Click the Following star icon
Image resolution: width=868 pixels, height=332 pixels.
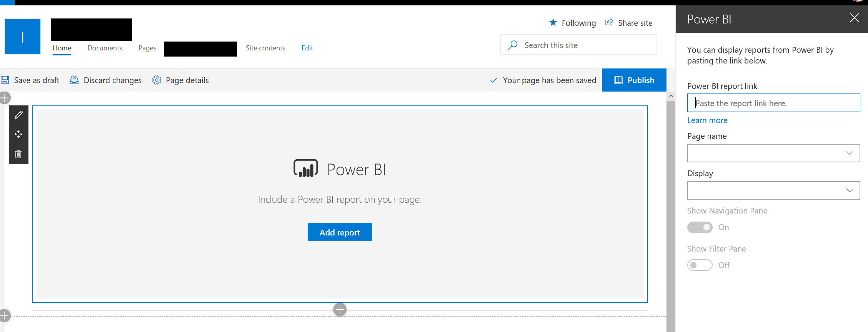click(553, 23)
